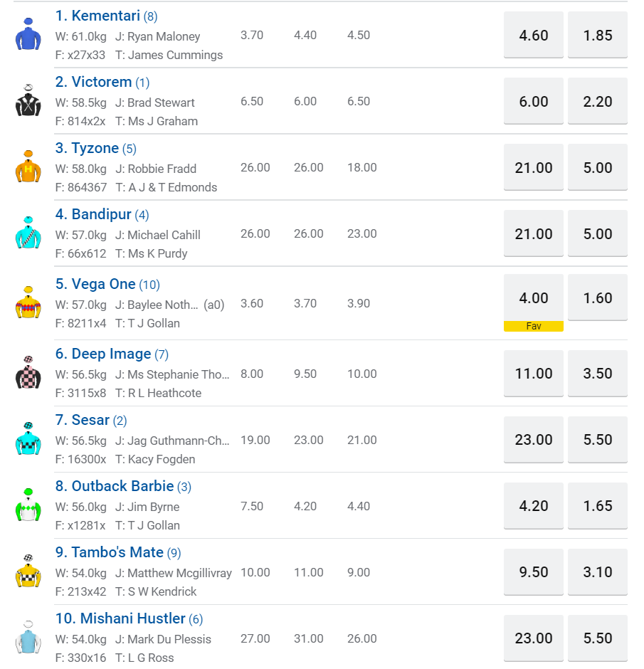Open the Kementari runner link
Screen dimensions: 644x669
(x=106, y=16)
